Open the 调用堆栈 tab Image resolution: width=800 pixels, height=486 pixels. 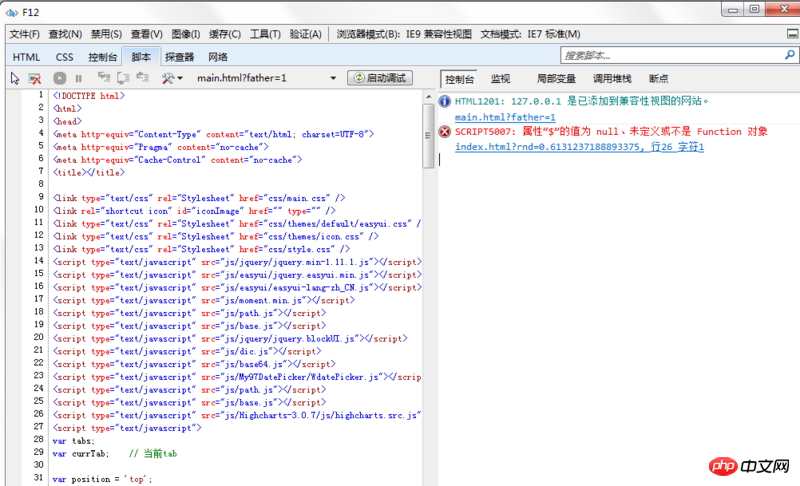pos(612,79)
